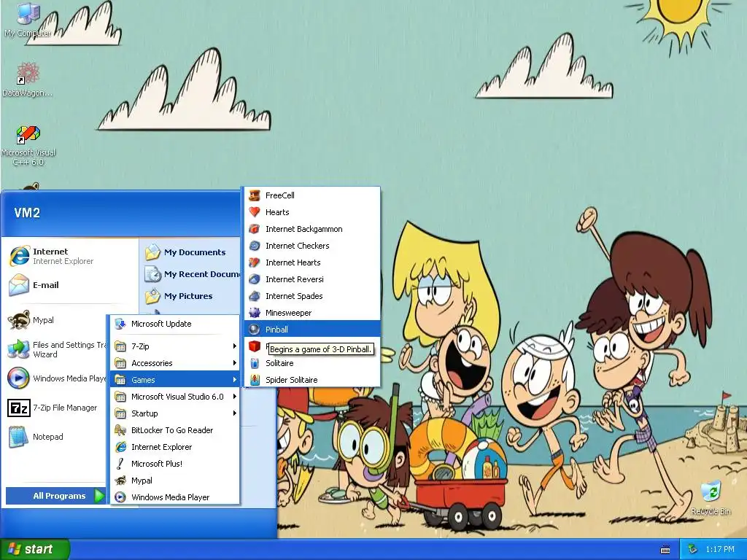Expand the 7-Zip submenu arrow
The image size is (747, 560).
tap(234, 346)
